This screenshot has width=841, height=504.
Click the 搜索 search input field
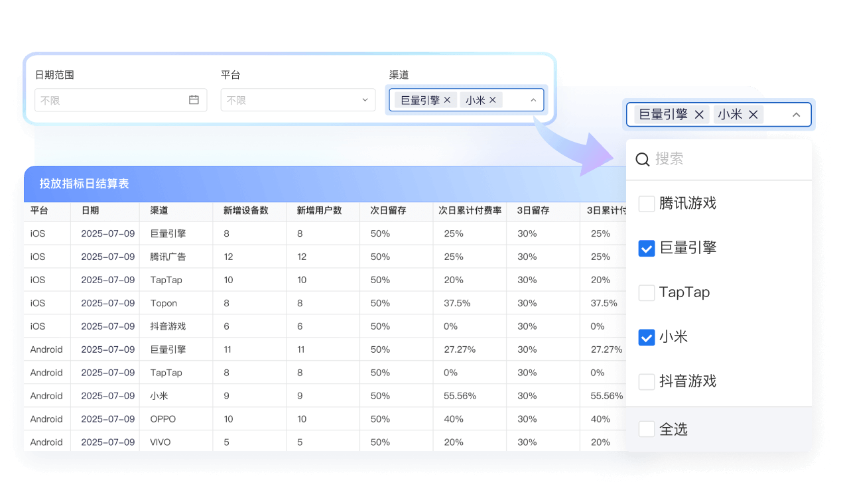[723, 159]
